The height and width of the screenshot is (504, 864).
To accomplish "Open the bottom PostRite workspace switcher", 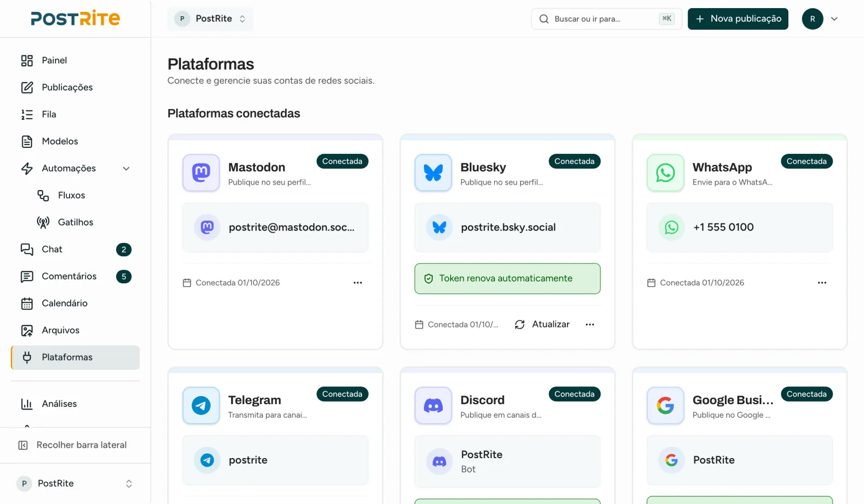I will tap(75, 483).
